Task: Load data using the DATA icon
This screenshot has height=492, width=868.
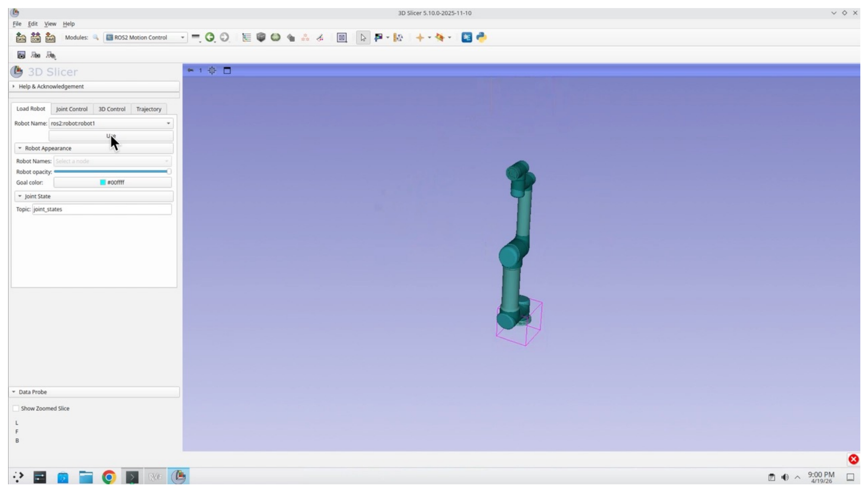Action: pyautogui.click(x=20, y=38)
